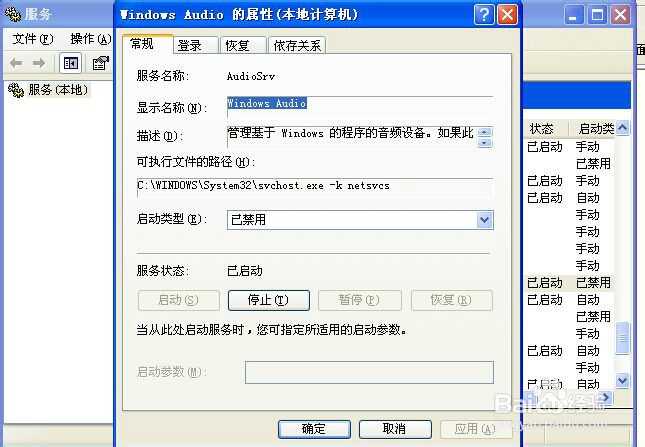Screen dimensions: 645x447
Task: Maximize the Services window
Action: click(596, 15)
